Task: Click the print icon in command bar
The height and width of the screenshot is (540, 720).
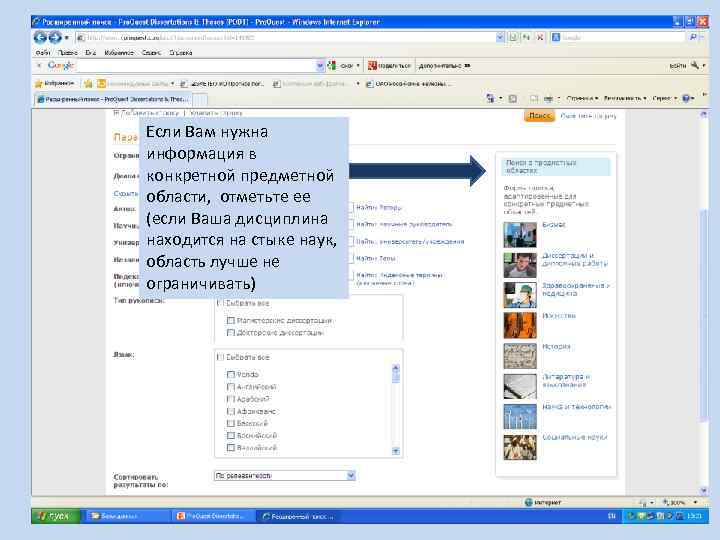Action: pyautogui.click(x=548, y=98)
